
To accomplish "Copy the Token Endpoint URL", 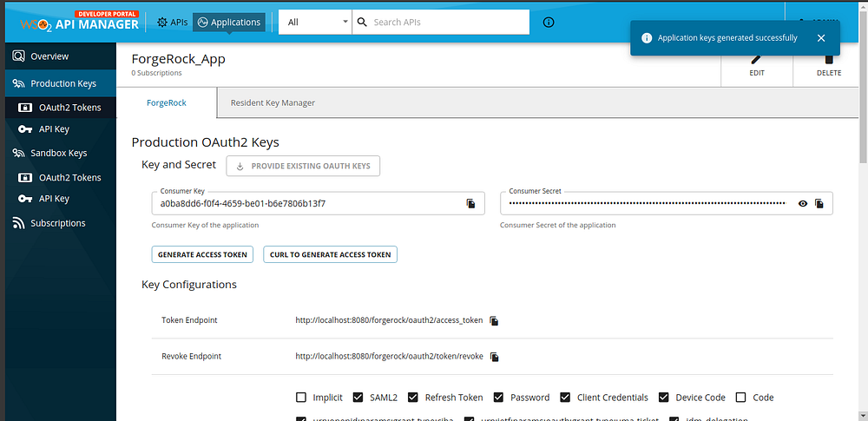I will [495, 320].
